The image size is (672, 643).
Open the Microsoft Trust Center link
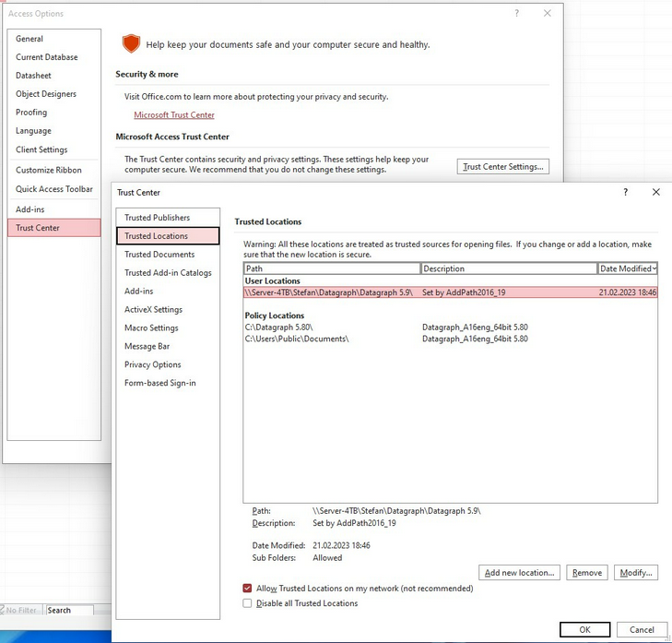tap(174, 115)
